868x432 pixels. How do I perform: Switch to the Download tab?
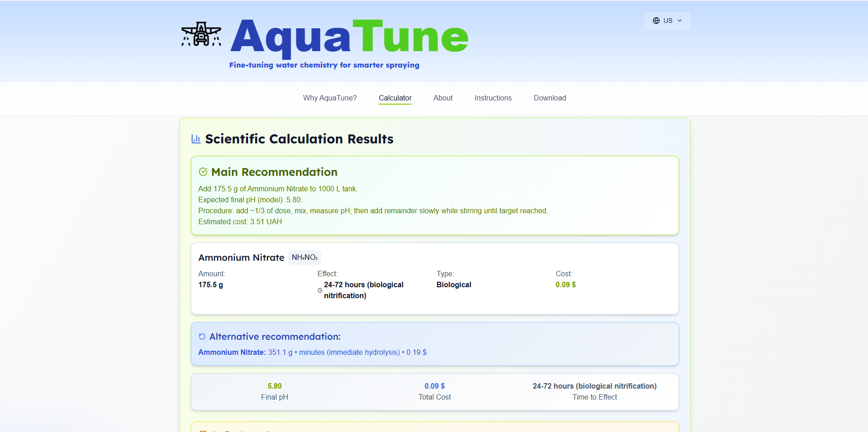(x=550, y=98)
